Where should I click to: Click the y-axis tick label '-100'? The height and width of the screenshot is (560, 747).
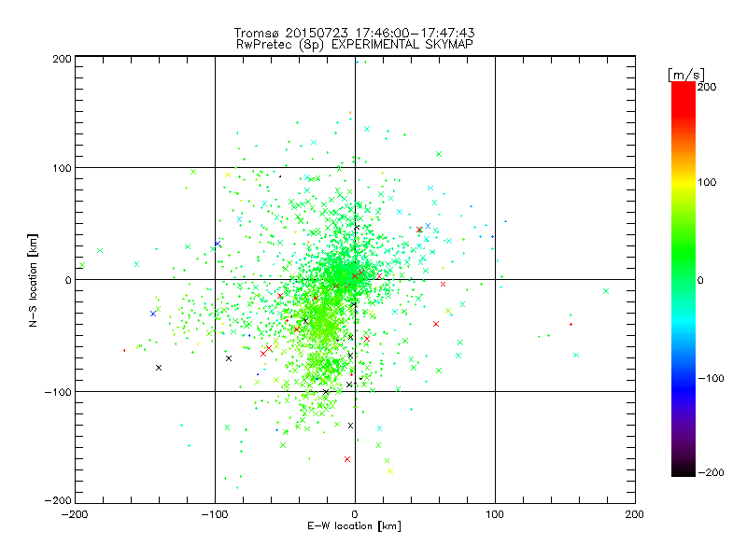click(x=58, y=392)
